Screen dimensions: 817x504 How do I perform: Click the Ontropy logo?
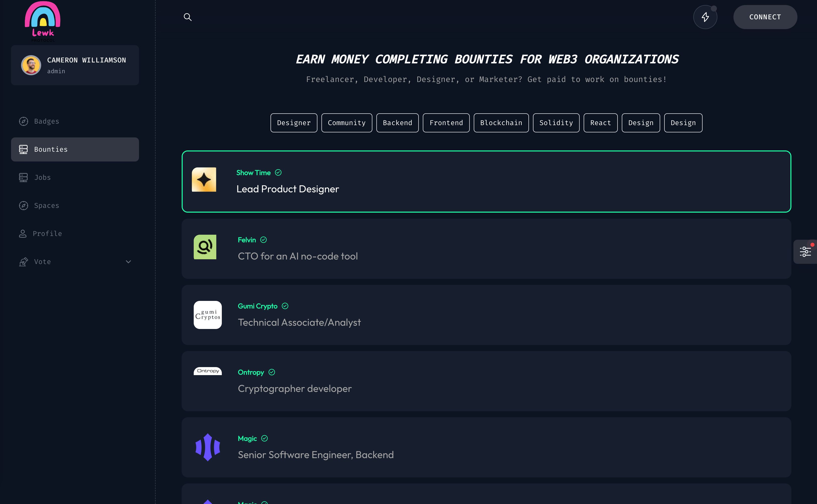[208, 371]
